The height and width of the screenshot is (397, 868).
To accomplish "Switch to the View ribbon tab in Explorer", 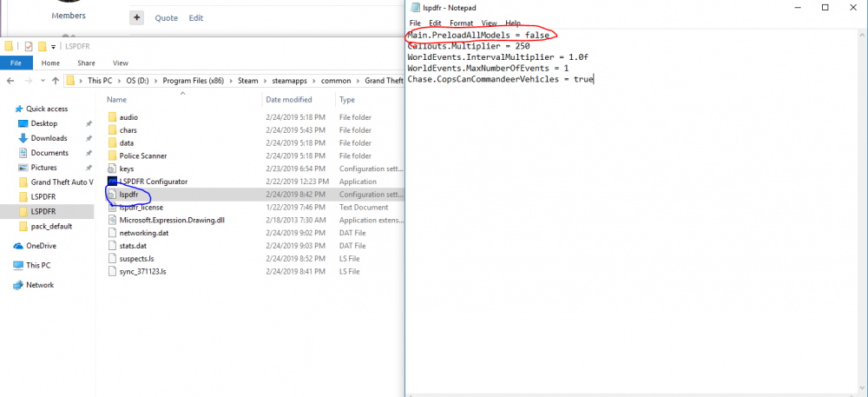I will point(120,63).
